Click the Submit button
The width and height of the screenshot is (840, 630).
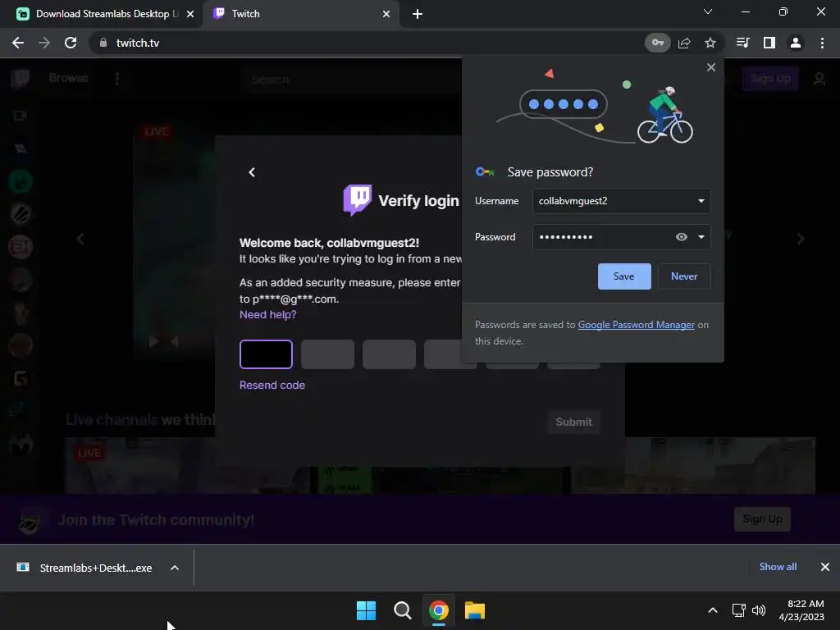573,422
